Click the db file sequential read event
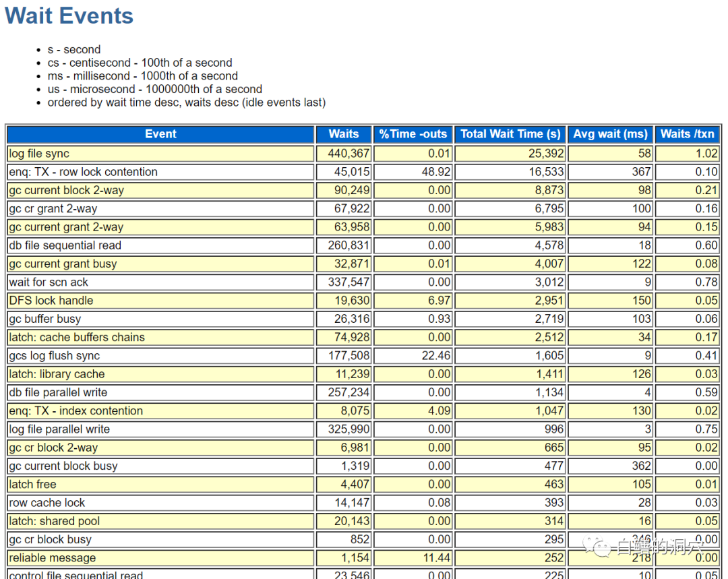The image size is (728, 579). click(x=65, y=245)
